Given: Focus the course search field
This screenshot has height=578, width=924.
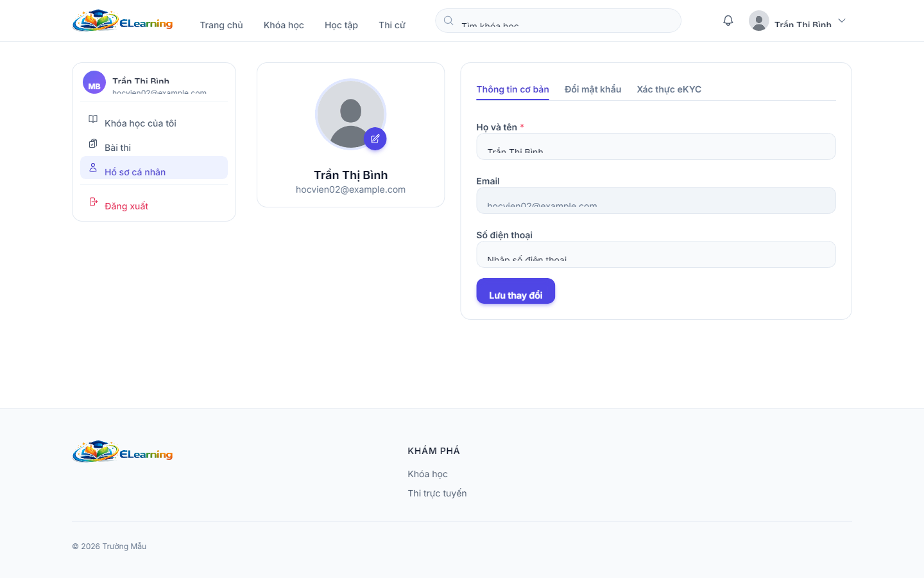Looking at the screenshot, I should click(x=558, y=21).
